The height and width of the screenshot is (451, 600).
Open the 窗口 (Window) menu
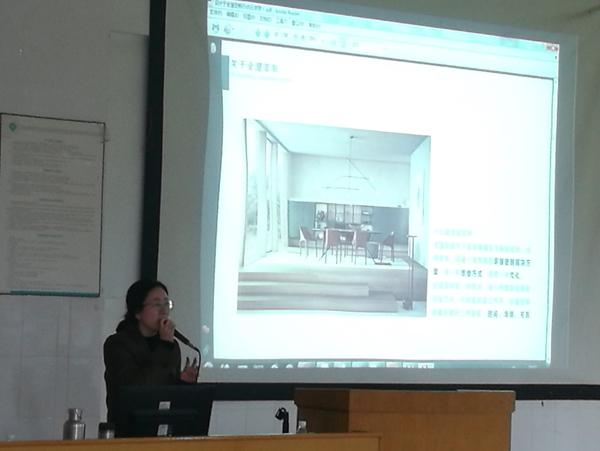tap(297, 21)
